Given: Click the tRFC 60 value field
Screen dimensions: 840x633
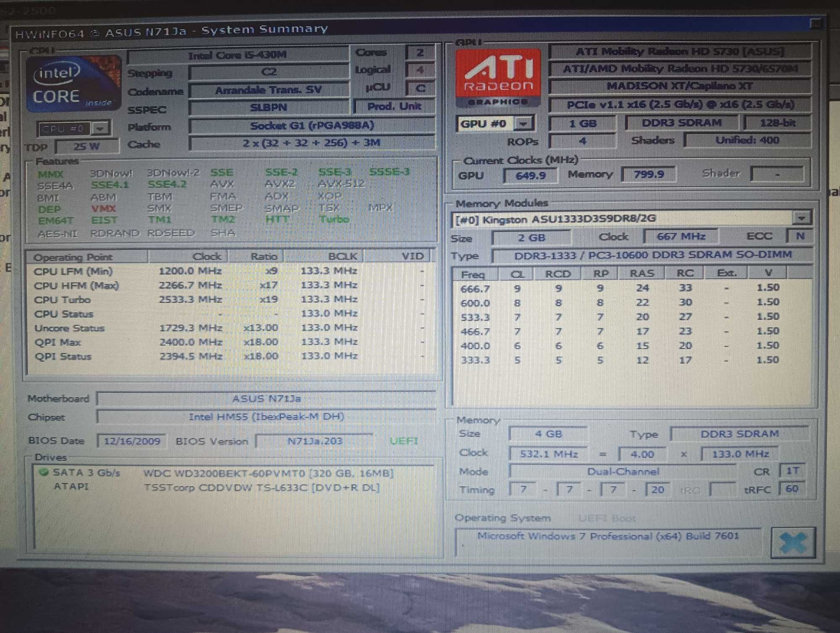Looking at the screenshot, I should pos(792,488).
